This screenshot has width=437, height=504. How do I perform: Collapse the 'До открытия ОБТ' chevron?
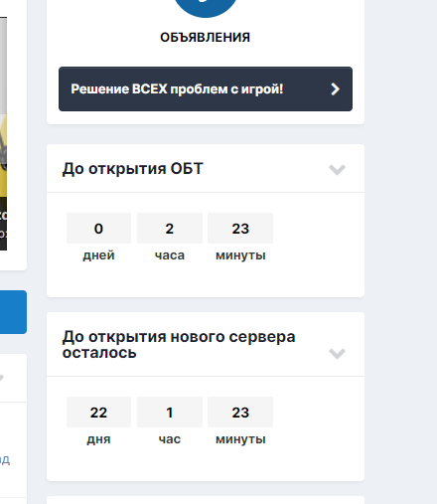(337, 169)
